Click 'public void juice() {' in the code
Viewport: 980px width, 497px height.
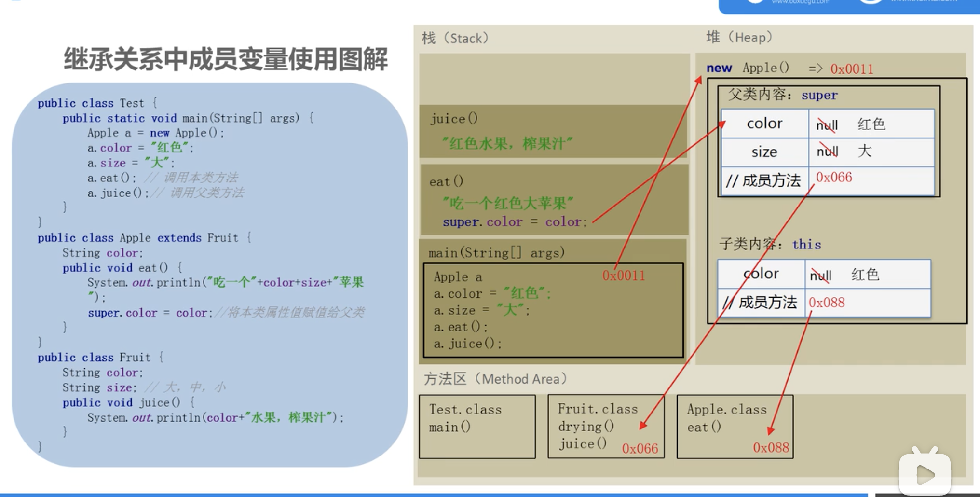(129, 402)
